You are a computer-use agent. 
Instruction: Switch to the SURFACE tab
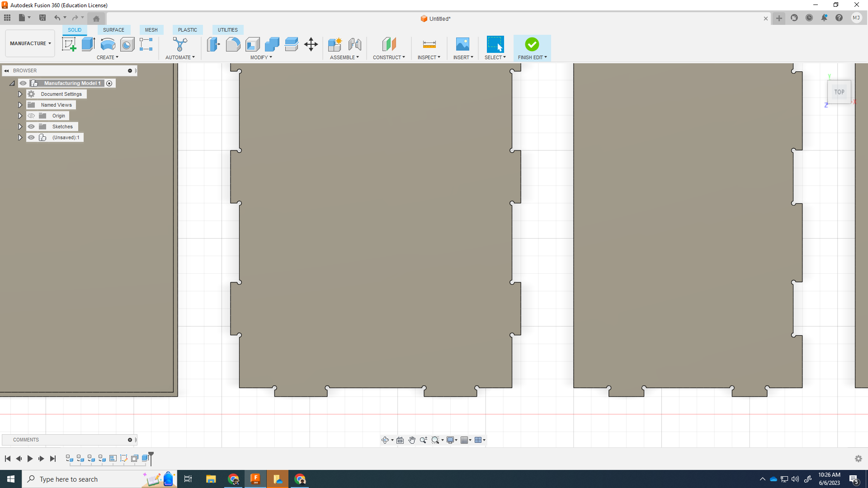(x=113, y=30)
